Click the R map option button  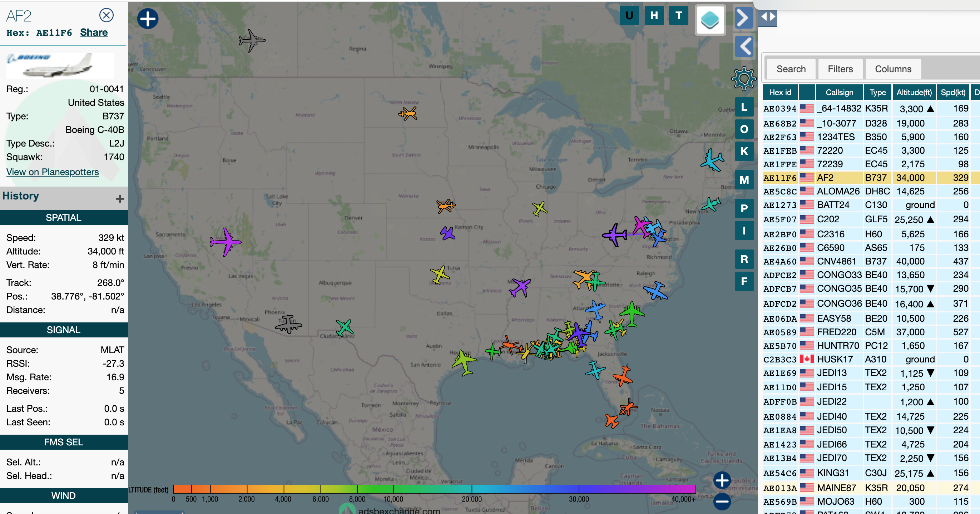tap(744, 259)
